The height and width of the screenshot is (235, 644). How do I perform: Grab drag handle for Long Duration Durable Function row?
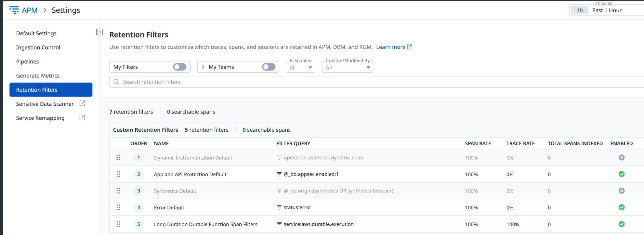(x=118, y=224)
